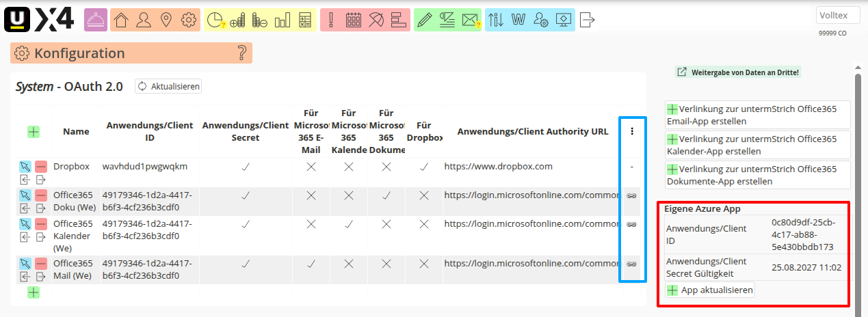This screenshot has height=317, width=868.
Task: Delete the Dropbox entry with red minus
Action: (41, 167)
